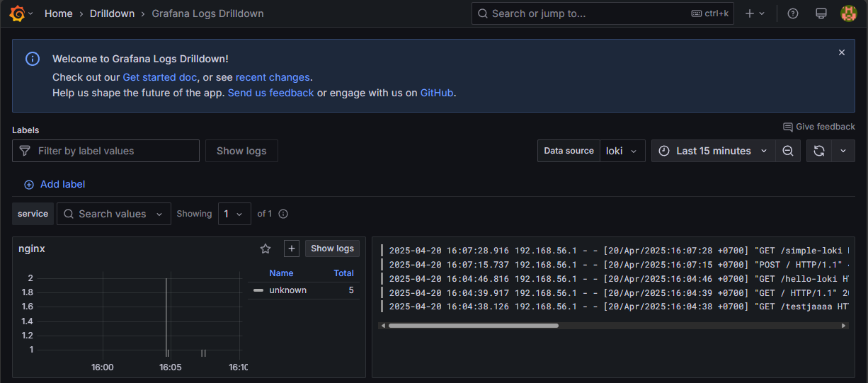The image size is (868, 383).
Task: Click the user avatar icon
Action: 848,13
